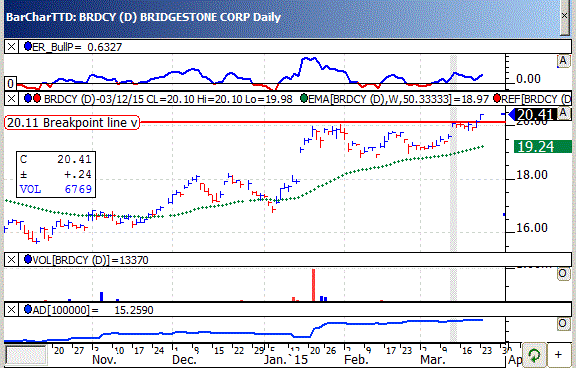Viewport: 576px width, 368px height.
Task: Click the Dec. label on the time axis
Action: pyautogui.click(x=184, y=360)
